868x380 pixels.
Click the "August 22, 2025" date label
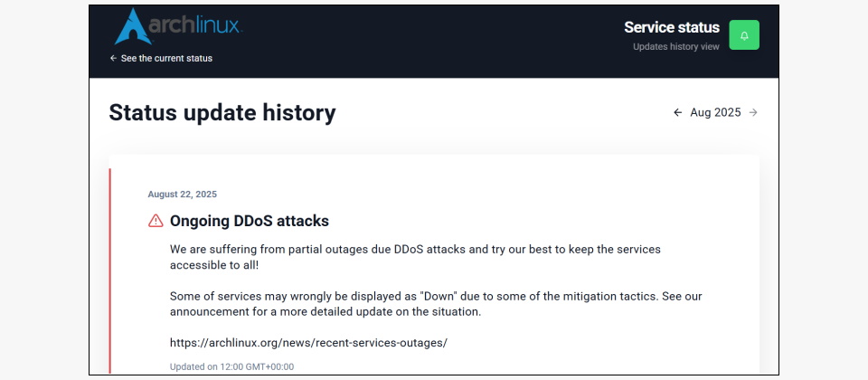182,194
